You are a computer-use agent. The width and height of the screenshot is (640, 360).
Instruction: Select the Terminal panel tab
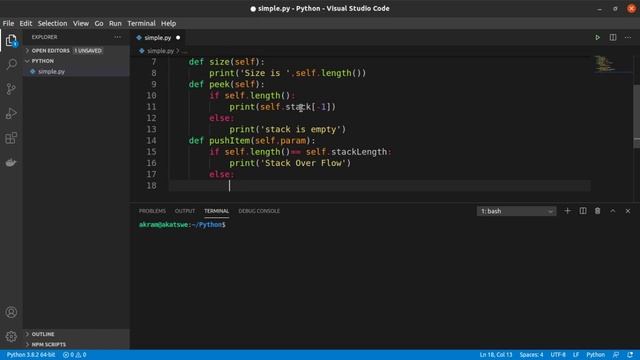pos(216,211)
